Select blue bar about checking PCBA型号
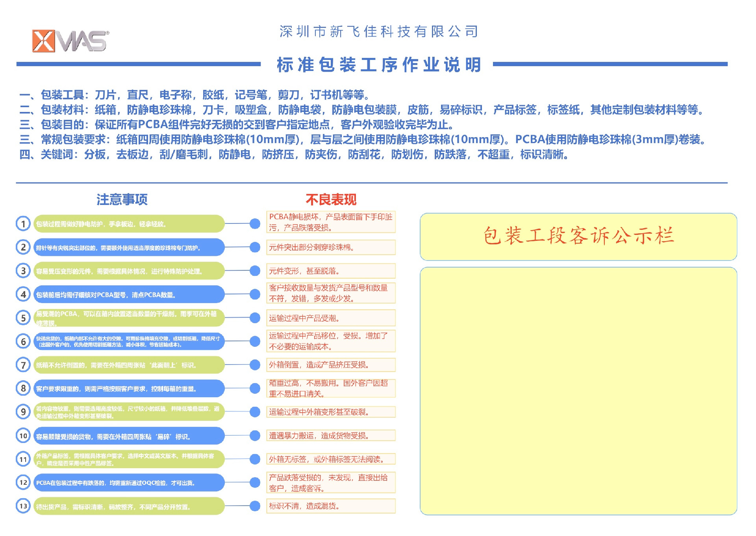 click(x=128, y=294)
